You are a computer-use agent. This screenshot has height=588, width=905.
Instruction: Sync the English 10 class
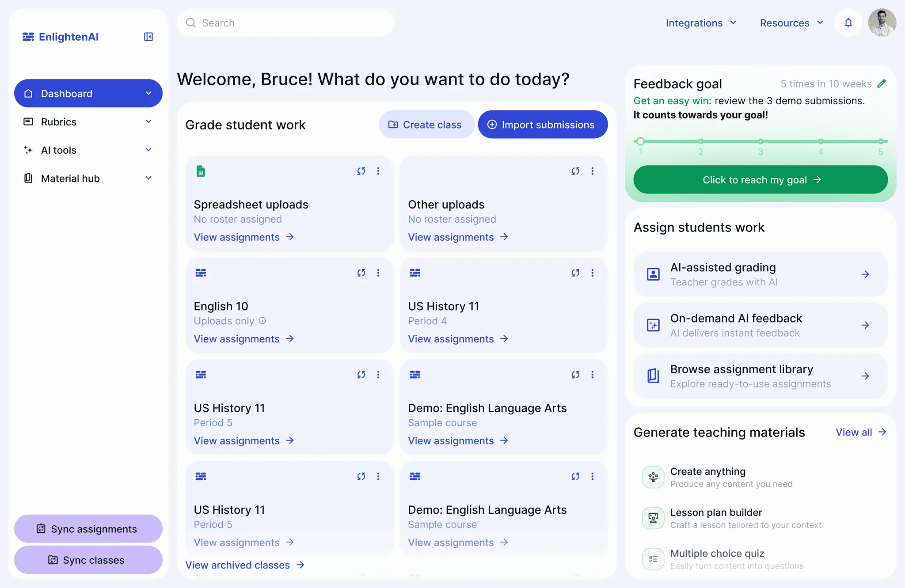point(361,273)
